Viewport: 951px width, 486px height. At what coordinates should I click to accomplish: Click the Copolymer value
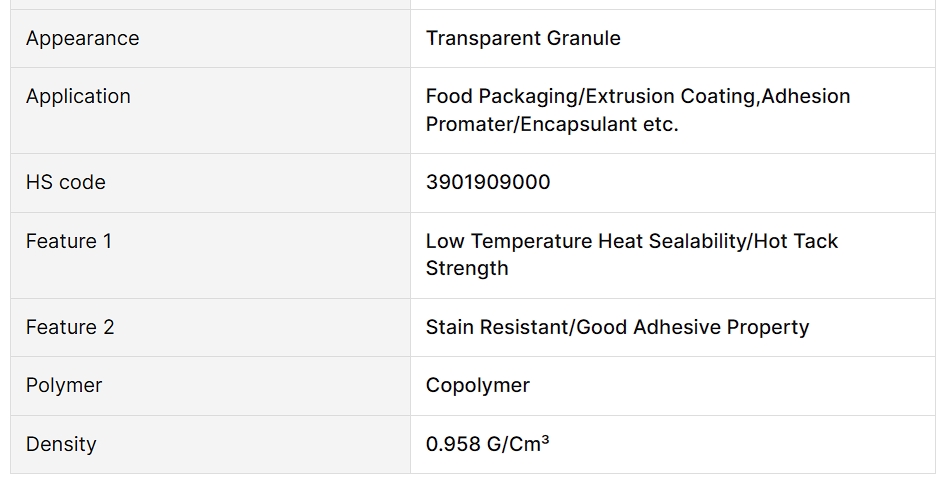coord(477,385)
